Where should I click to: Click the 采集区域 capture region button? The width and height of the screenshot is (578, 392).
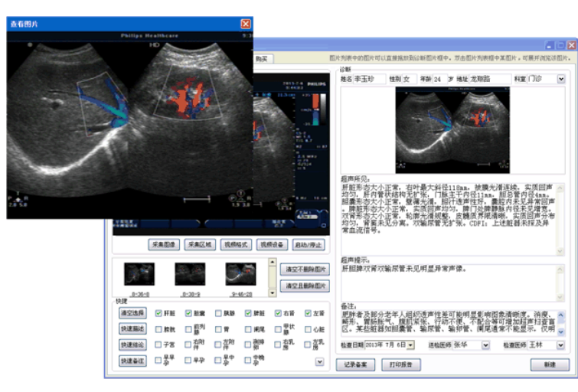[200, 245]
